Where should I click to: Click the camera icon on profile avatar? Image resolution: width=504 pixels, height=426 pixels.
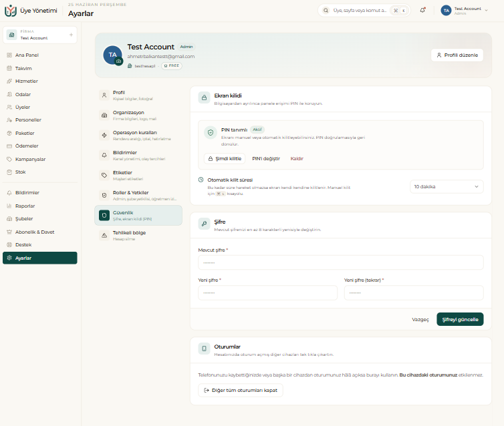click(x=119, y=61)
